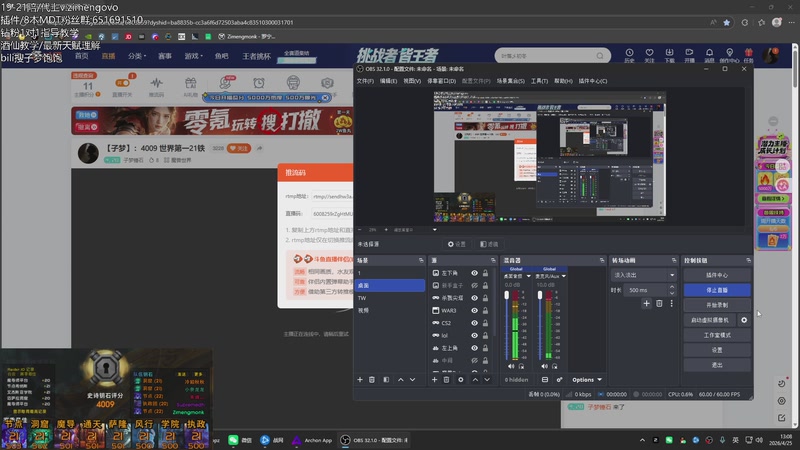Expand the 游戏 menu on Douyu nav

pos(193,56)
